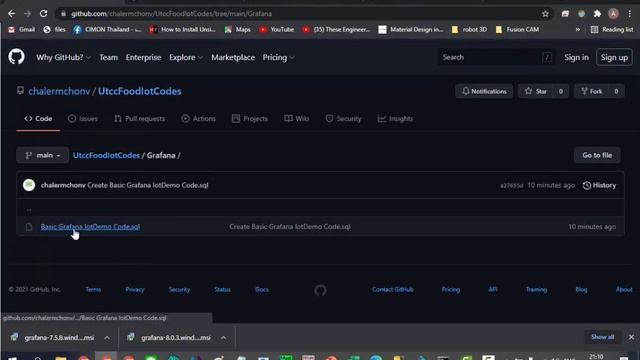The height and width of the screenshot is (360, 640).
Task: Switch to Insights tab
Action: pyautogui.click(x=395, y=119)
